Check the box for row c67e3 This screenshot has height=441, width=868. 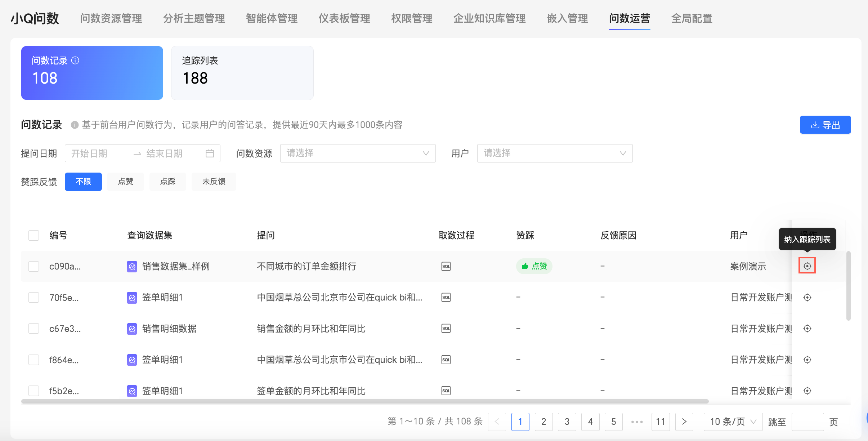pos(33,328)
